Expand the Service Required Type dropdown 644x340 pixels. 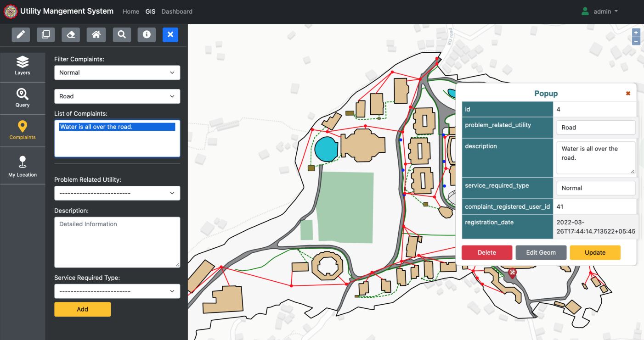tap(117, 291)
